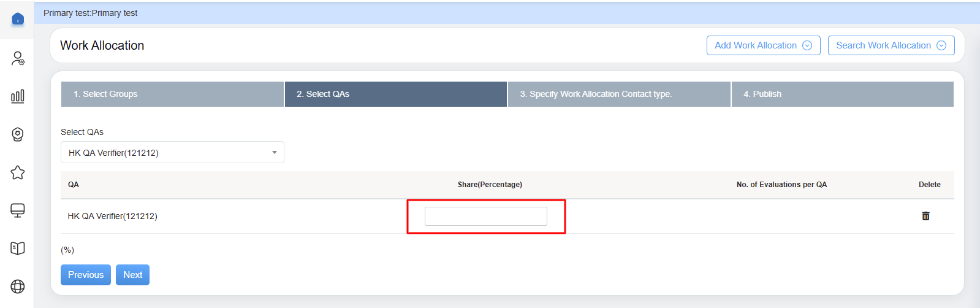Click the Next button
Screen dimensions: 980x308
point(132,275)
